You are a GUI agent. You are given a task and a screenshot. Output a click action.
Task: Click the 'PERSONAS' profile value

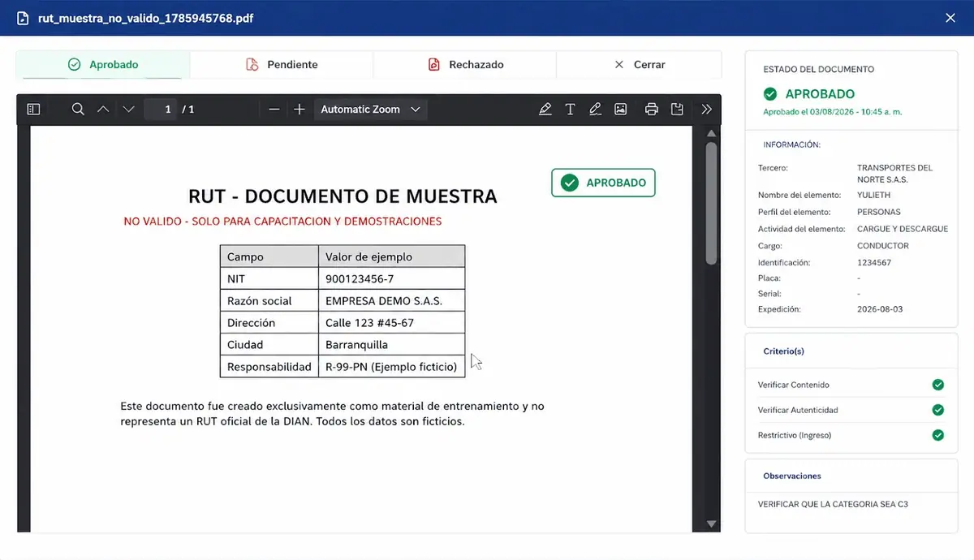[x=879, y=212]
